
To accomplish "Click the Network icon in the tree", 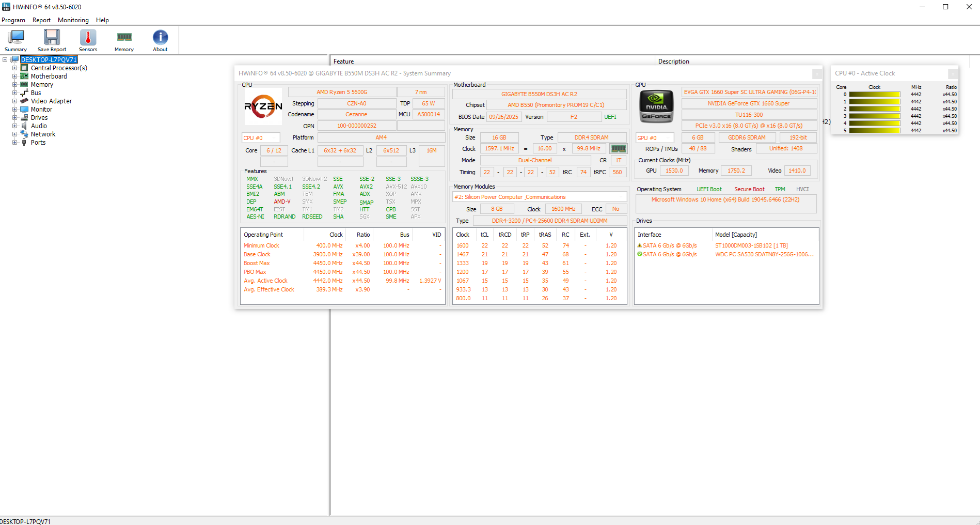I will [24, 134].
